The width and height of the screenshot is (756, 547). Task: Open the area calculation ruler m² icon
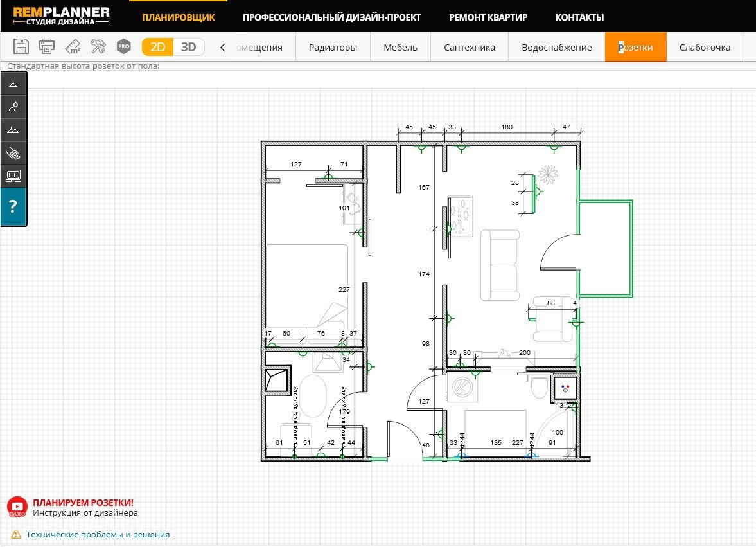(73, 47)
